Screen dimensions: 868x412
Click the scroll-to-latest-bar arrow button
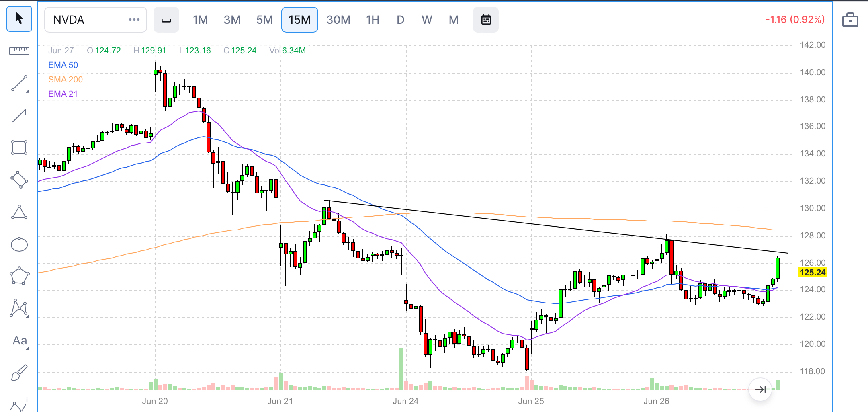coord(761,389)
